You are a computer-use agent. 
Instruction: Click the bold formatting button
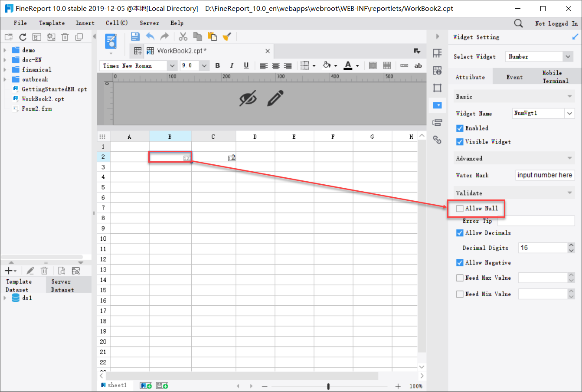[217, 65]
